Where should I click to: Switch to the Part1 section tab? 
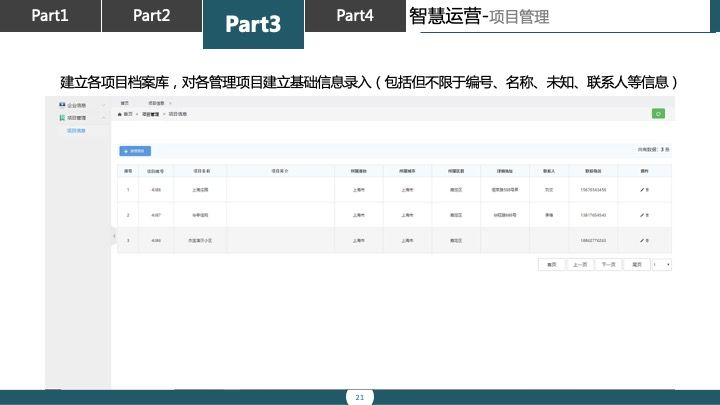[50, 16]
